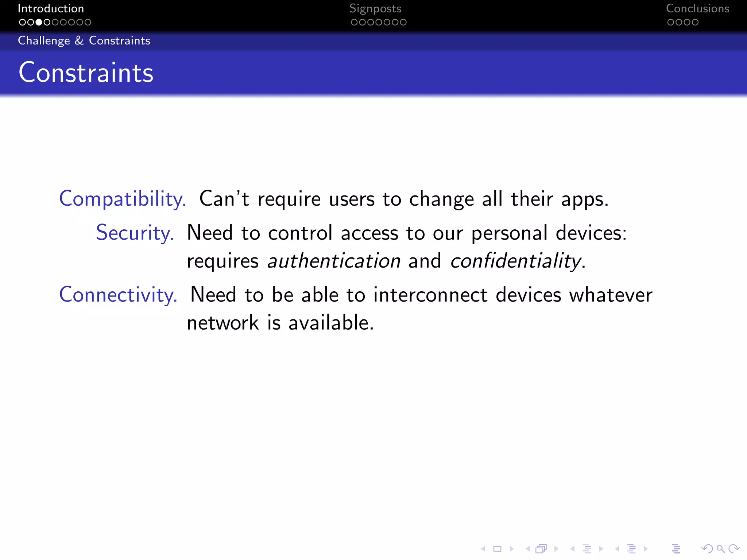Click the blue Compatibility. label

(123, 199)
